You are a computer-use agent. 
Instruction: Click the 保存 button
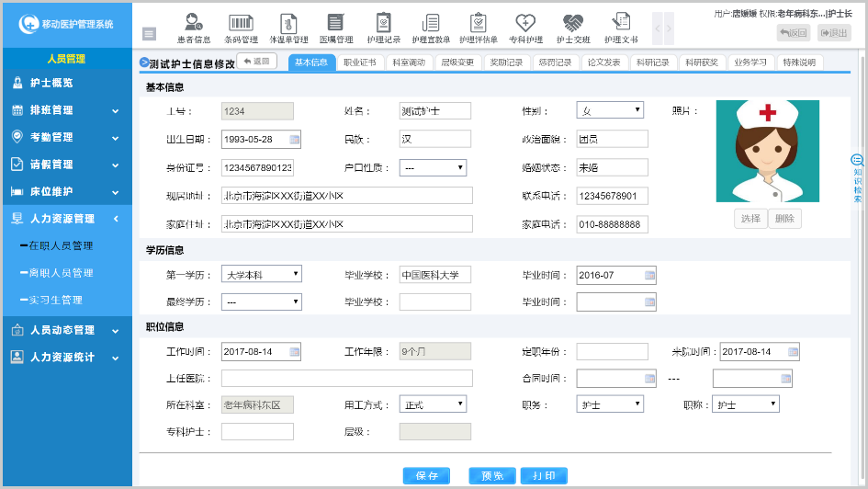(x=426, y=476)
